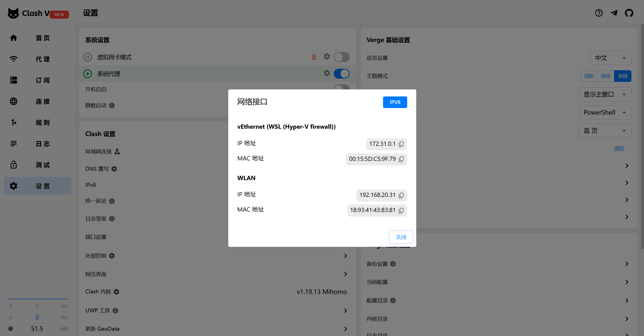Viewport: 644px width, 336px height.
Task: Select the 深色 theme mode
Action: pos(605,76)
